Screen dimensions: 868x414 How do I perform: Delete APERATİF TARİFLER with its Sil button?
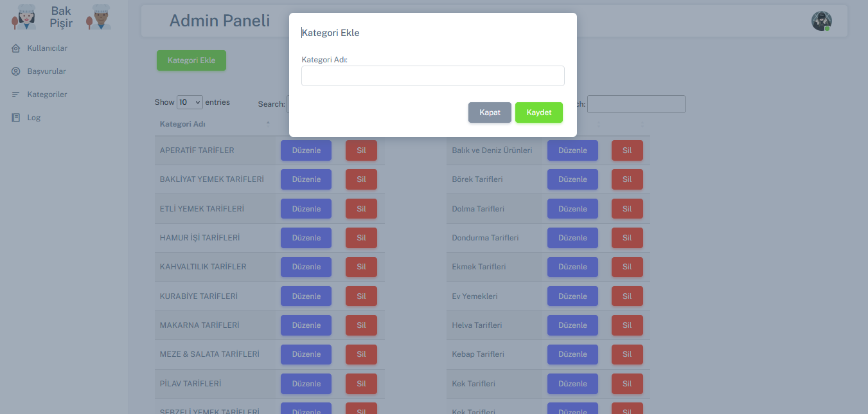point(361,150)
